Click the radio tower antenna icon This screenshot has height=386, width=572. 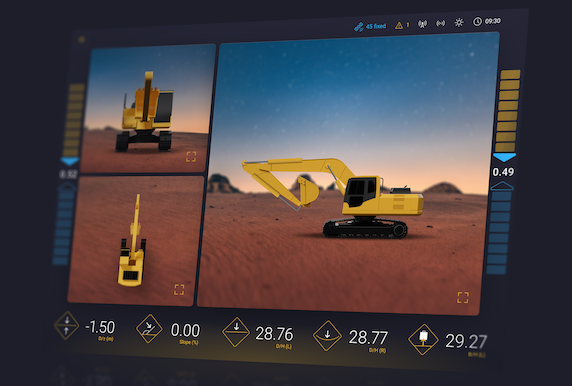(422, 24)
